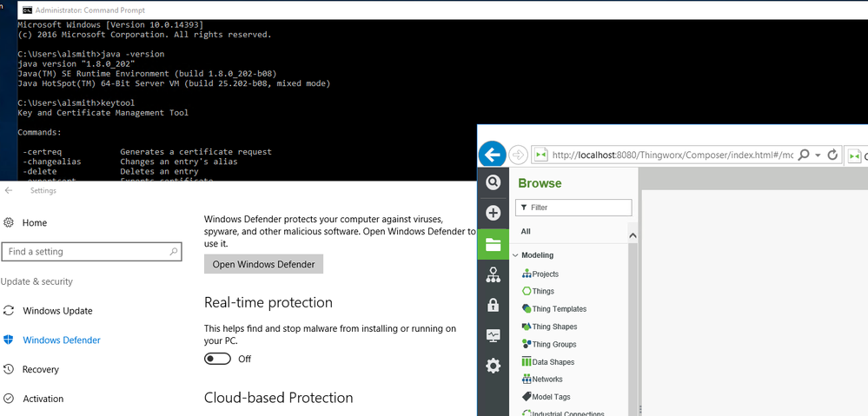Image resolution: width=868 pixels, height=416 pixels.
Task: Open the address bar search dropdown arrow
Action: pos(818,155)
